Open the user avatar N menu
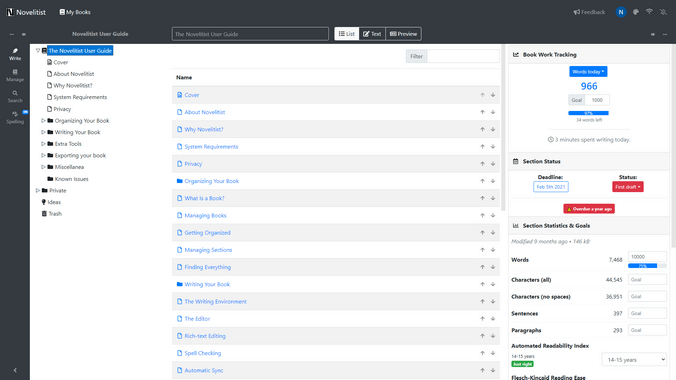Viewport: 676px width, 380px height. [x=621, y=12]
